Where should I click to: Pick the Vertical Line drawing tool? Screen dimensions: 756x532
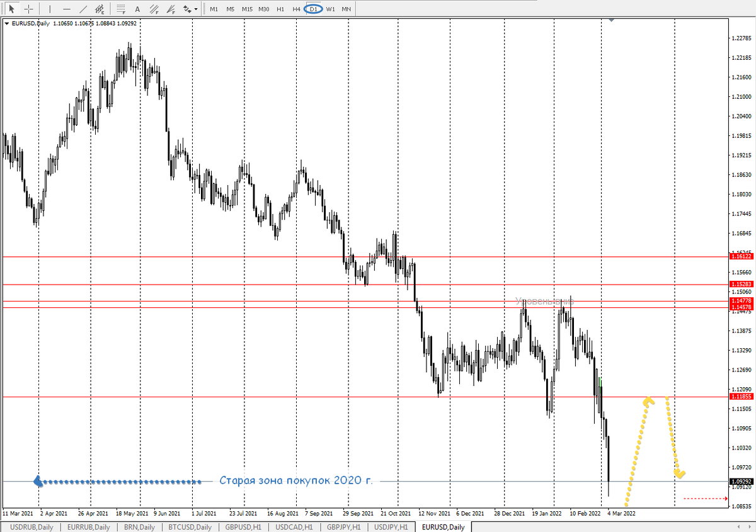pos(50,9)
